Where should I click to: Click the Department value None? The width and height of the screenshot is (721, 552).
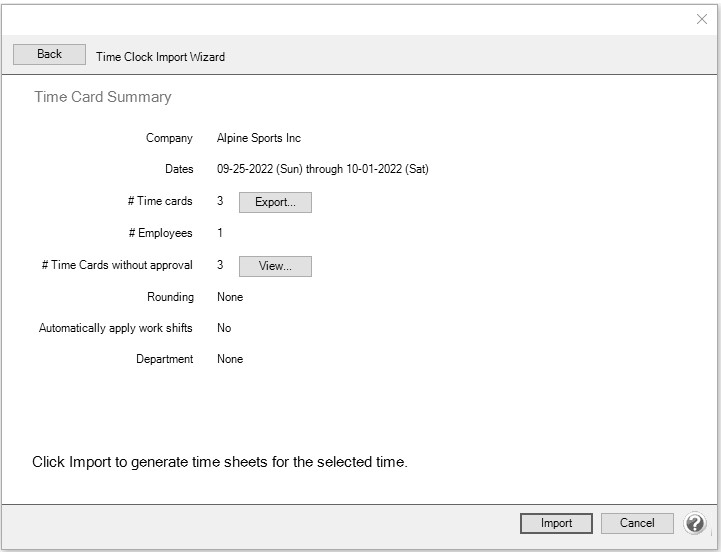point(230,359)
